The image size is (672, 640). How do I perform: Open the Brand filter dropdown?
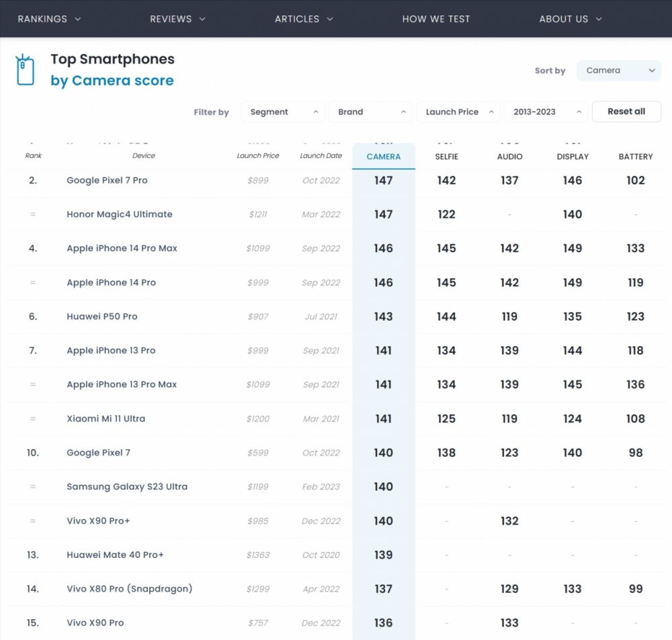pos(371,112)
